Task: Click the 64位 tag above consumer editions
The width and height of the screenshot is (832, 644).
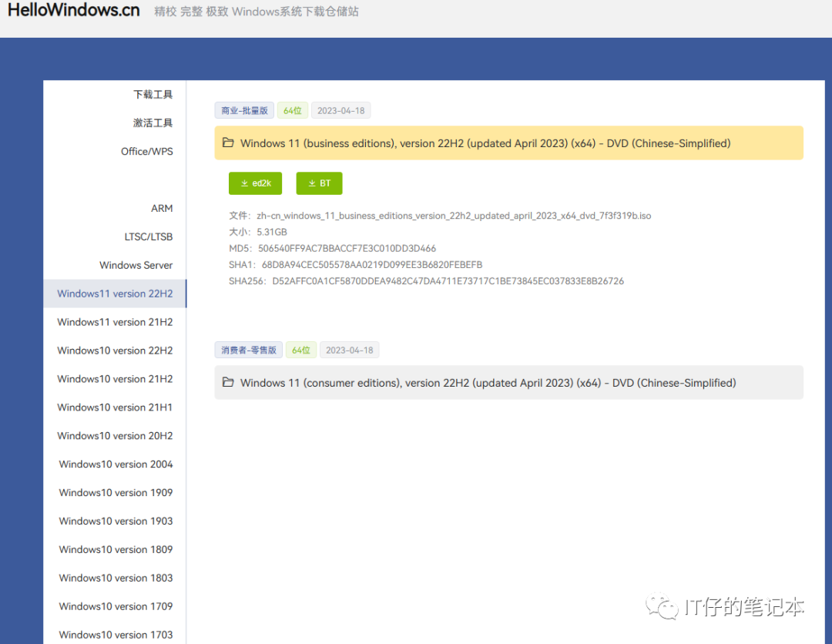Action: (301, 350)
